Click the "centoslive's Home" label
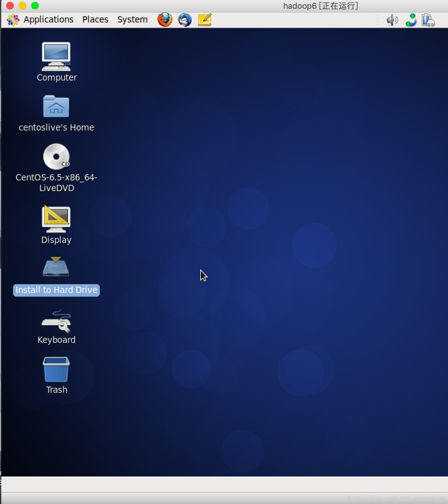Image resolution: width=448 pixels, height=504 pixels. click(56, 127)
